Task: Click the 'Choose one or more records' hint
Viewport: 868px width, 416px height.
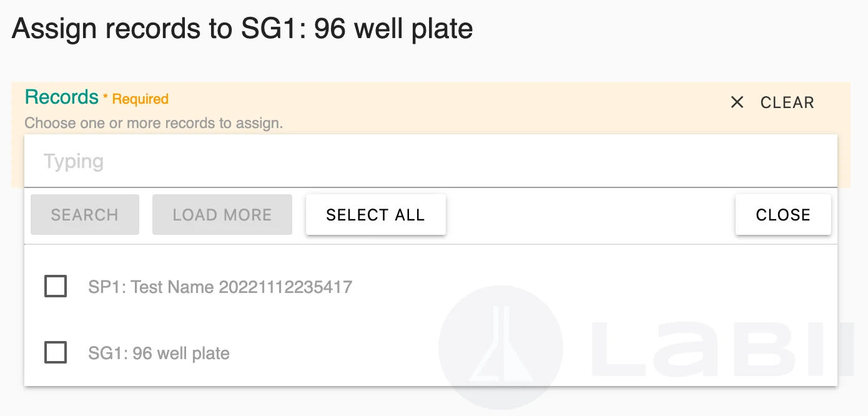Action: click(x=154, y=123)
